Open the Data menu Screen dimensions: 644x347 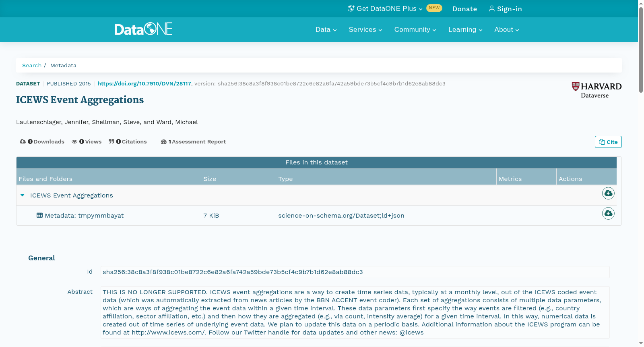pyautogui.click(x=326, y=29)
